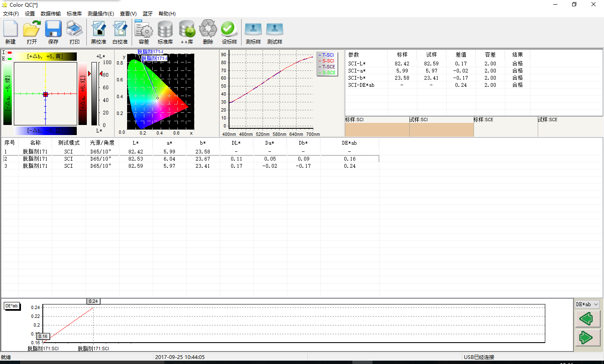Open the 标准库 database icon
The image size is (604, 364).
(165, 32)
